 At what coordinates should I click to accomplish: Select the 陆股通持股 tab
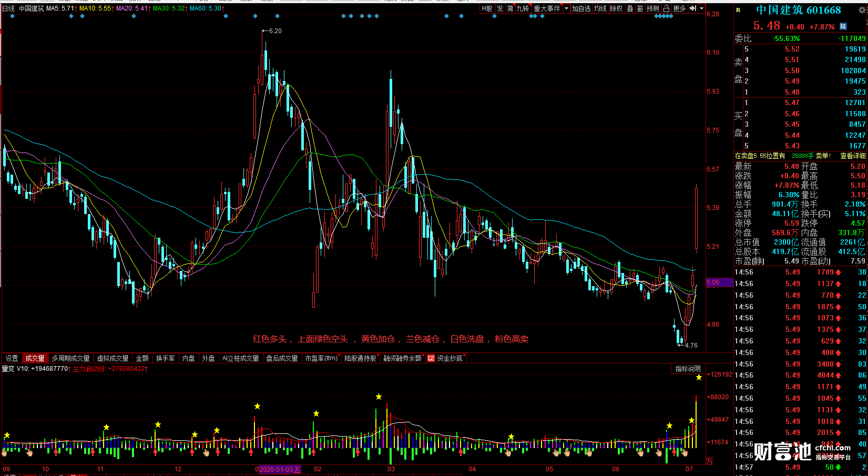click(x=361, y=358)
